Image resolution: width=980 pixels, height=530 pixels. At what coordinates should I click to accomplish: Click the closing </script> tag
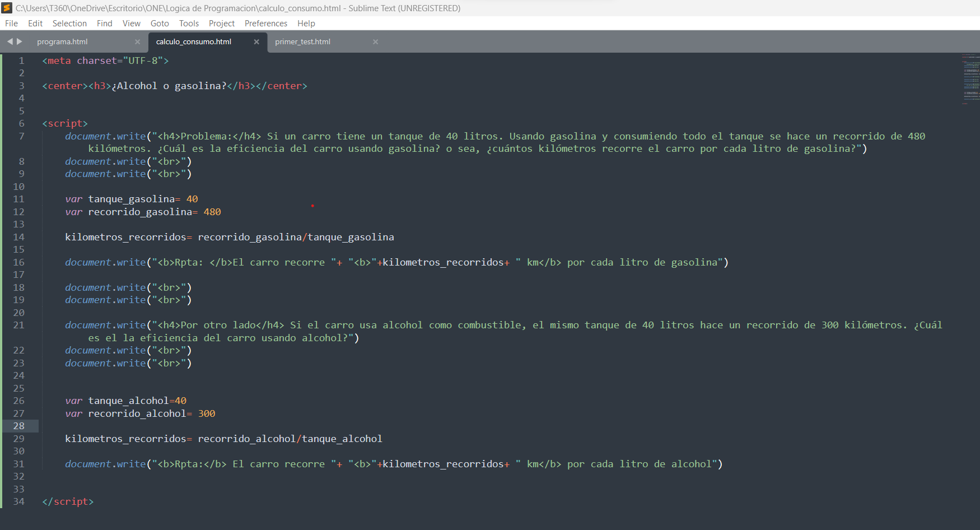tap(68, 501)
